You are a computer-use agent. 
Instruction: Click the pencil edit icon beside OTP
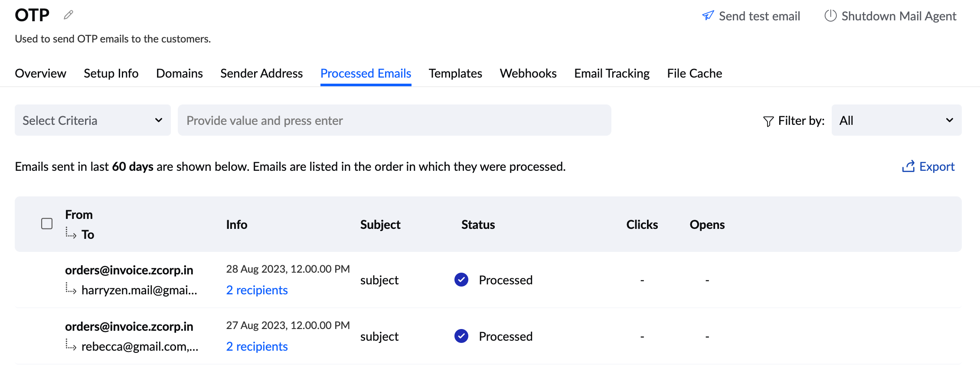pyautogui.click(x=69, y=15)
